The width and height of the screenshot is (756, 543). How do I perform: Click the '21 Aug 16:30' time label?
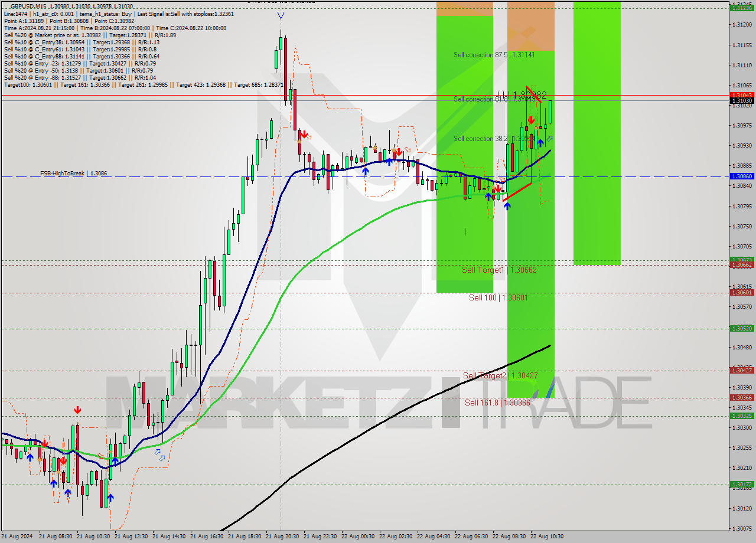208,537
